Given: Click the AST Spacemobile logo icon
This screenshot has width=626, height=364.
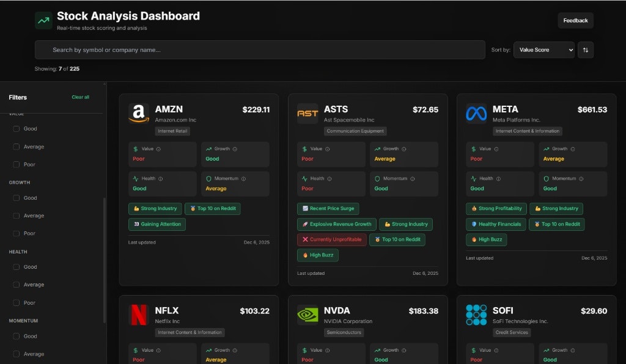Looking at the screenshot, I should pyautogui.click(x=307, y=112).
